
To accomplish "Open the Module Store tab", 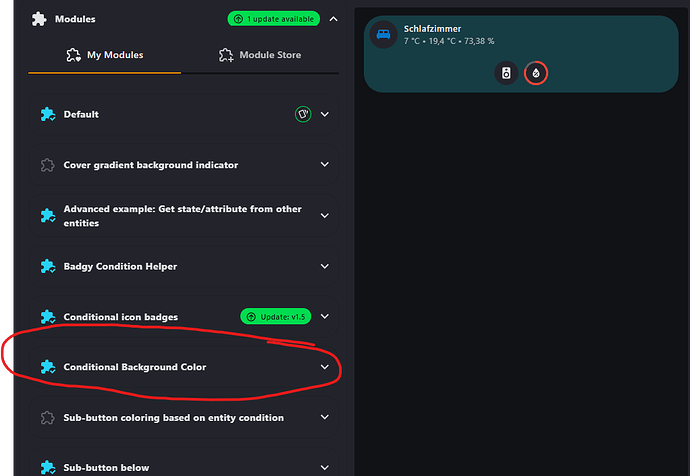I will click(x=260, y=55).
